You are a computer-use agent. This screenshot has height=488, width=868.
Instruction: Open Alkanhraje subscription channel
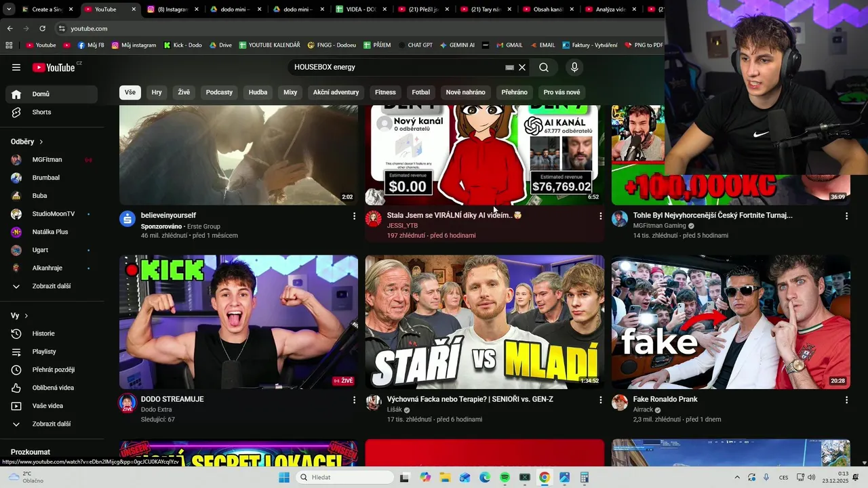(x=52, y=268)
